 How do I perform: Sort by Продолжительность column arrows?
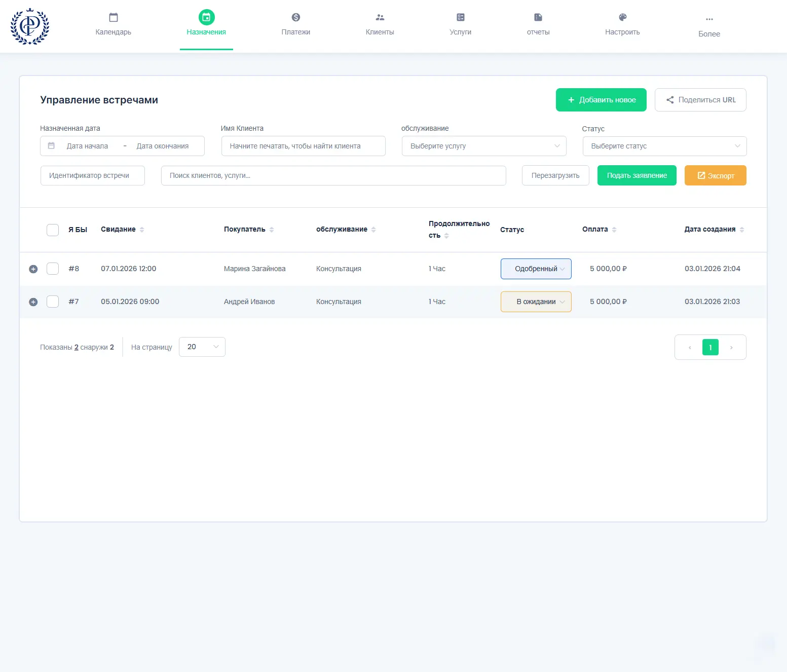point(446,236)
